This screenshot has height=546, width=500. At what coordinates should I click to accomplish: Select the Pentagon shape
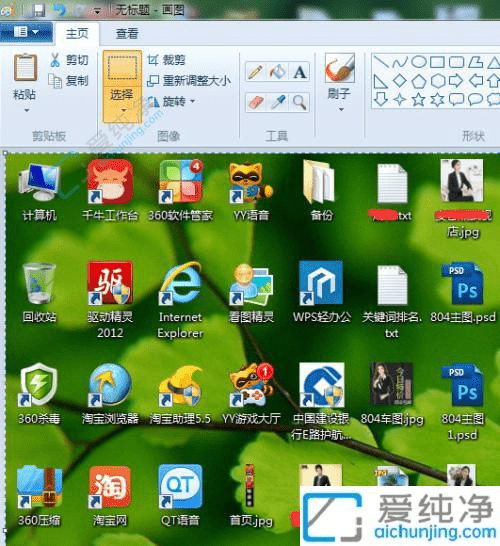419,81
